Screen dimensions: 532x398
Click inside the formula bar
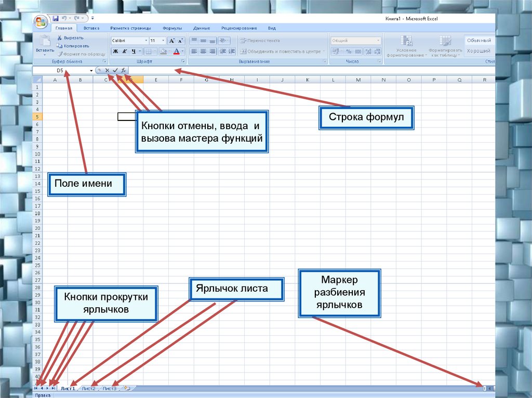(x=312, y=71)
